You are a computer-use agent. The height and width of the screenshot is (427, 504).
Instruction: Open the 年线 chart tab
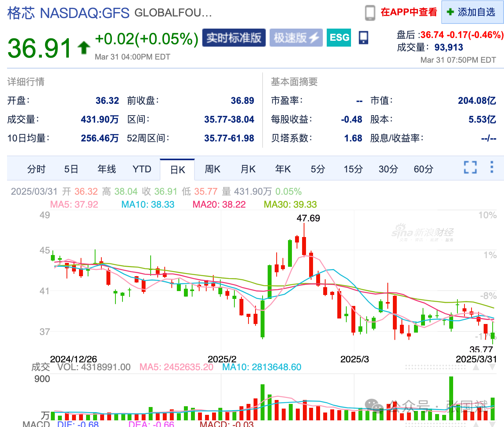(107, 169)
